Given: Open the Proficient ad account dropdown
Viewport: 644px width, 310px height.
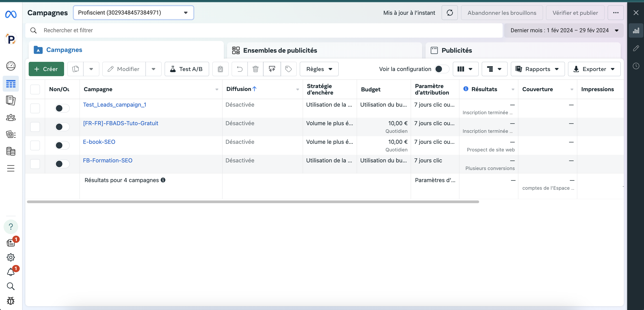Looking at the screenshot, I should [x=133, y=13].
